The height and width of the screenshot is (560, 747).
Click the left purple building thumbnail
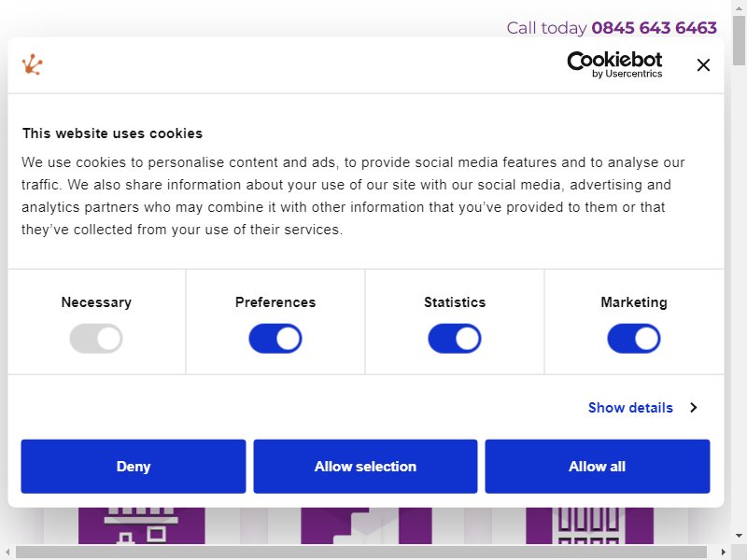[x=142, y=525]
